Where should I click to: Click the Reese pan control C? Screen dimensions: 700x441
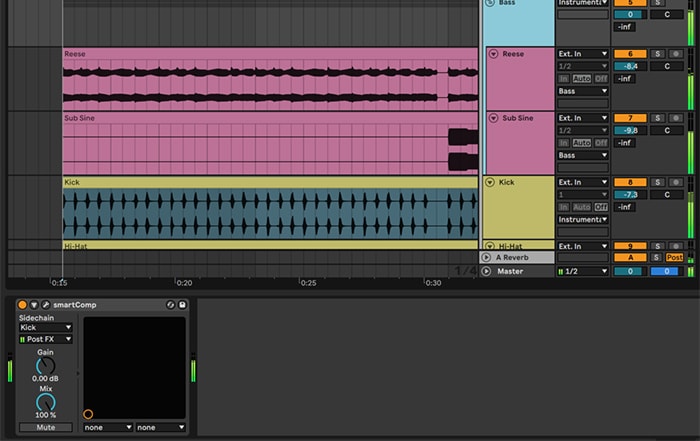(667, 67)
